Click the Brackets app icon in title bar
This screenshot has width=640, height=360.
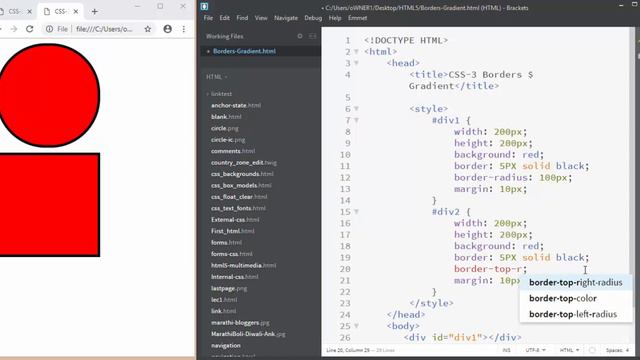(x=204, y=7)
